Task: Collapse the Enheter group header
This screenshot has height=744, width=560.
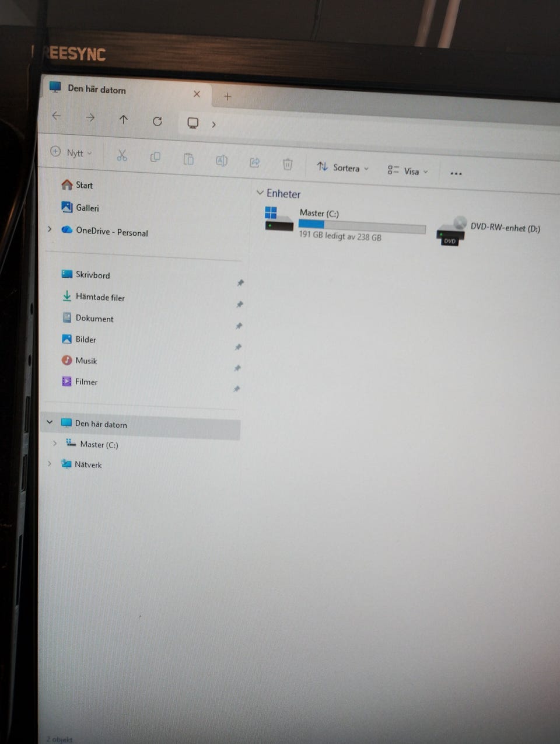Action: click(260, 192)
